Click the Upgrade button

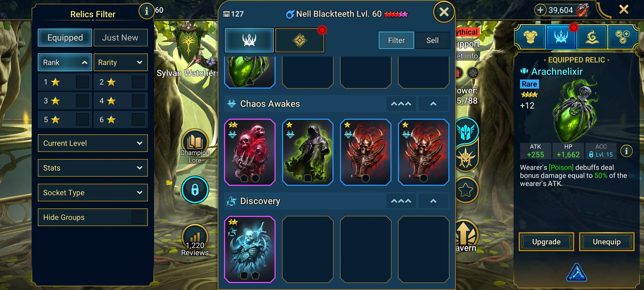(x=546, y=242)
